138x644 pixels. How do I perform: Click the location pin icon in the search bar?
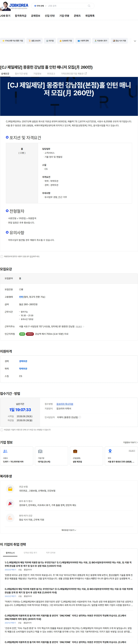(35, 6)
